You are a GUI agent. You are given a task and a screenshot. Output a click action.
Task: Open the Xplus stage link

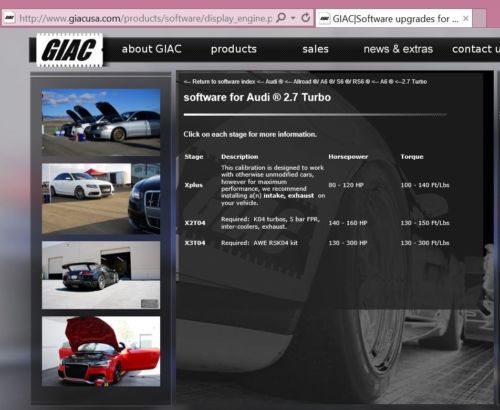coord(194,185)
